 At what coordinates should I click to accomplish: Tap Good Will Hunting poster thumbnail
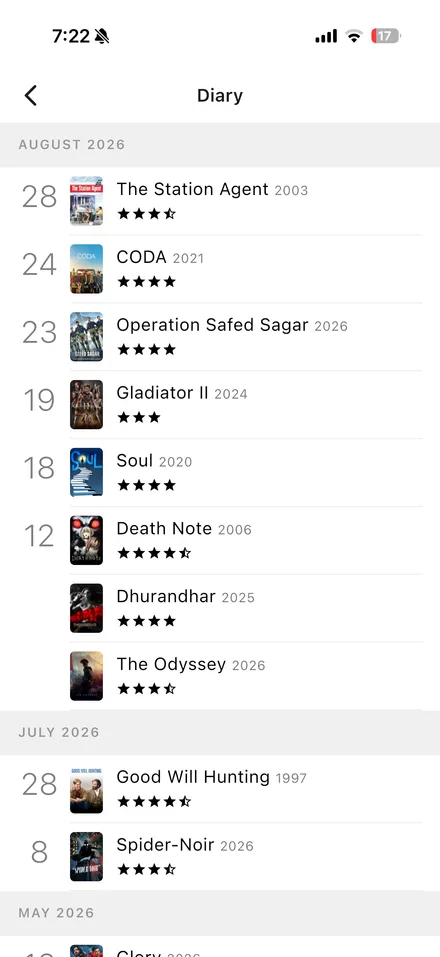(x=86, y=789)
